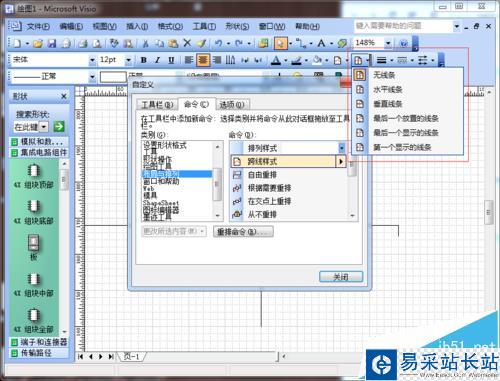
Task: Select the Pointer tool icon
Action: (x=280, y=43)
